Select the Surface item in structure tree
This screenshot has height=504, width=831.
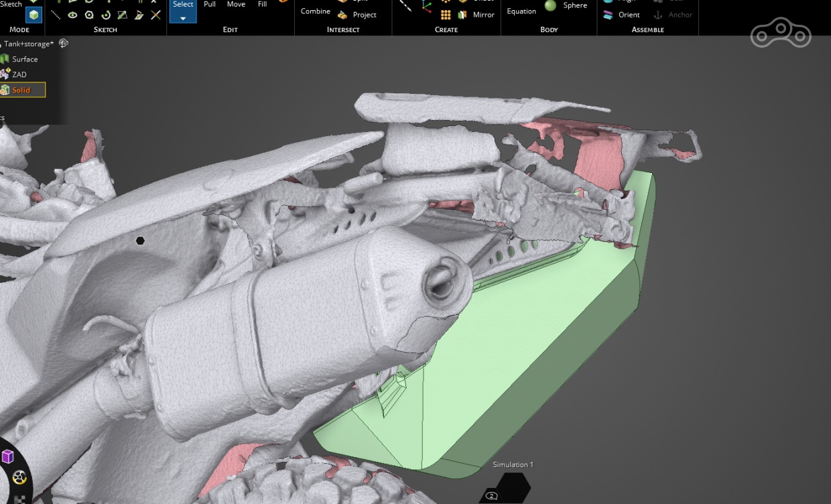(x=24, y=59)
